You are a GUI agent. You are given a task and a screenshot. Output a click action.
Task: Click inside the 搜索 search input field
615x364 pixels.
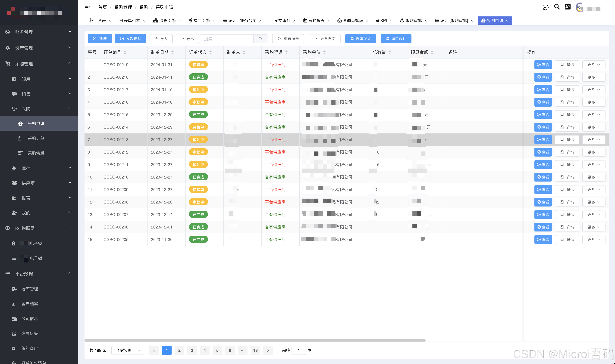[x=226, y=39]
